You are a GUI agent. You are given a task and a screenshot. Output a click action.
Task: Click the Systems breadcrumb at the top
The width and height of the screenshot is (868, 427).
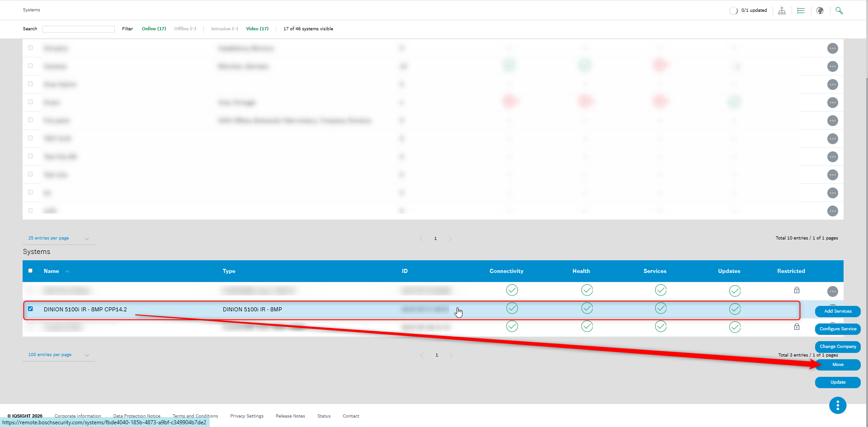tap(32, 10)
